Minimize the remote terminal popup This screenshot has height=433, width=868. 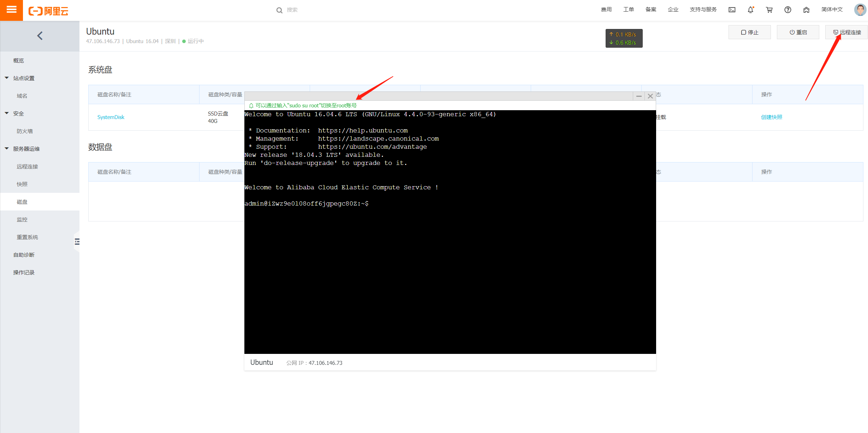[x=639, y=96]
